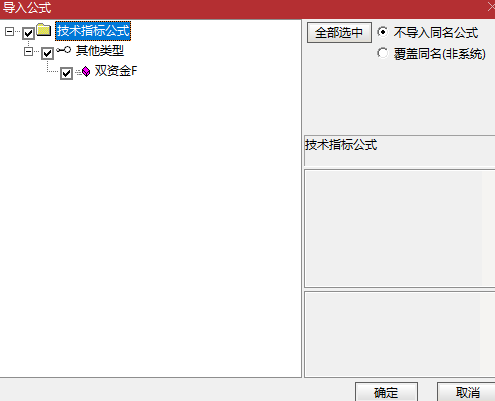This screenshot has height=401, width=495.
Task: Close the 导入公式 dialog window
Action: pyautogui.click(x=491, y=7)
